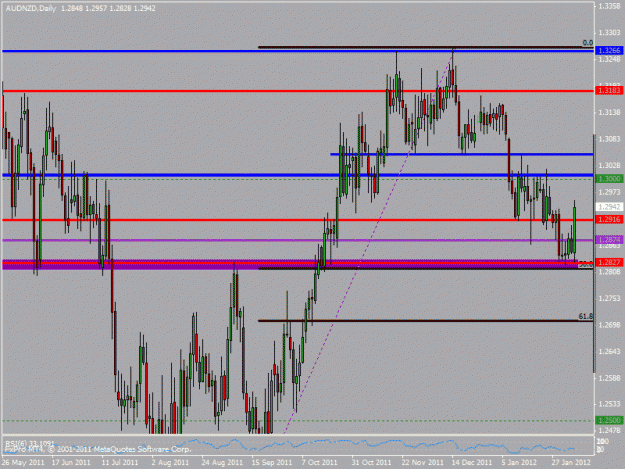625x469 pixels.
Task: Click the green 1.3000 price label
Action: coord(609,179)
